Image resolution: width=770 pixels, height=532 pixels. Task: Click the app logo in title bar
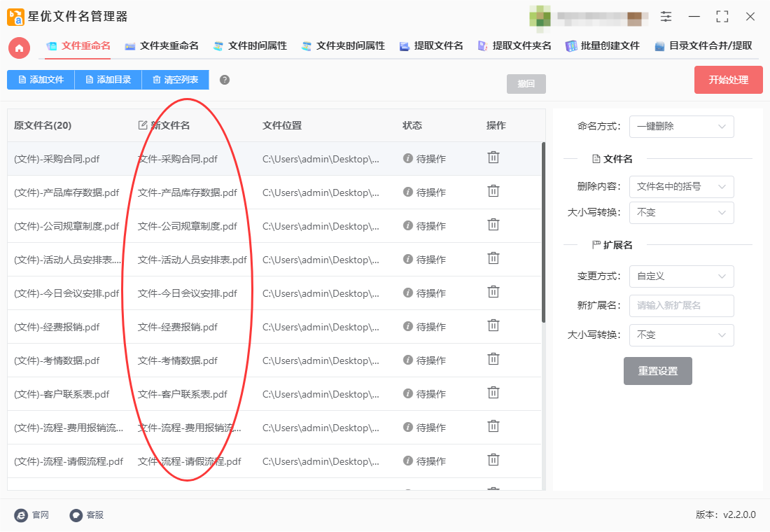point(15,17)
